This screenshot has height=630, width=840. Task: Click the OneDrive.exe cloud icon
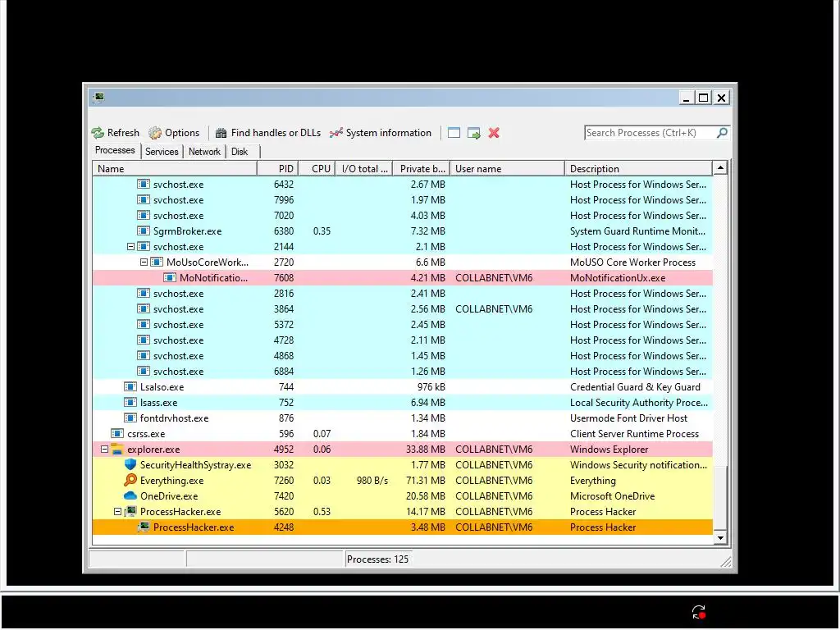click(x=130, y=495)
